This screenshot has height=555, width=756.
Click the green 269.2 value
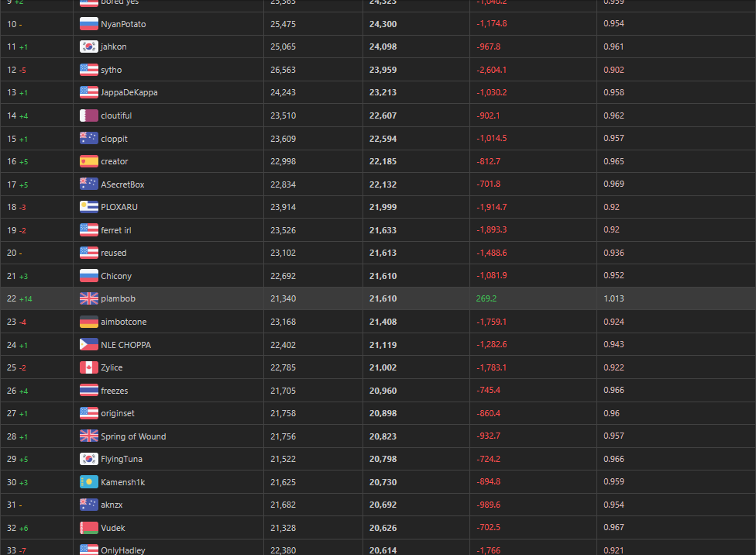(x=486, y=298)
